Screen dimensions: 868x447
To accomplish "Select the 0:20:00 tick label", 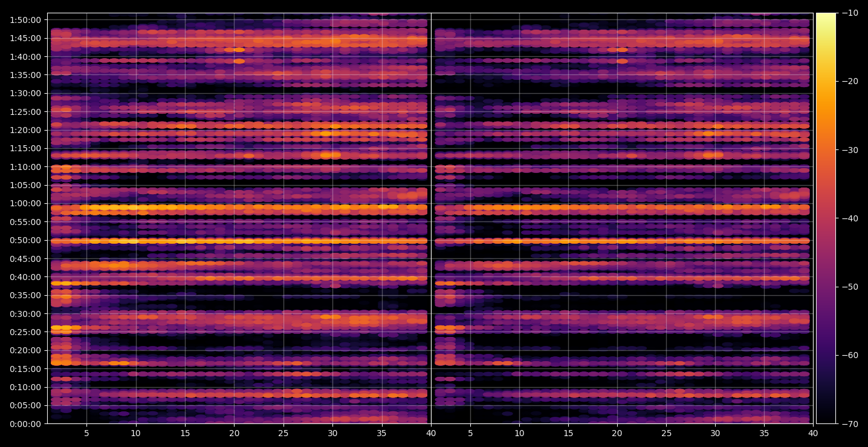I will [x=25, y=350].
